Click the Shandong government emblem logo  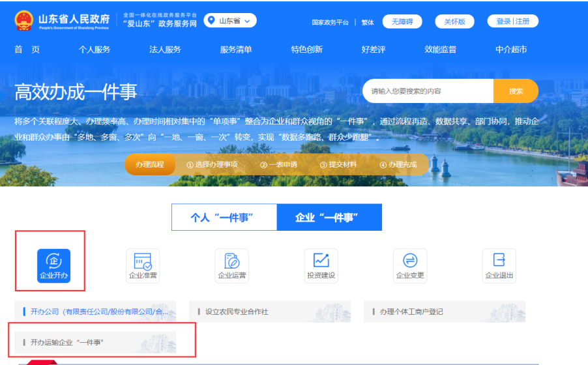(24, 21)
